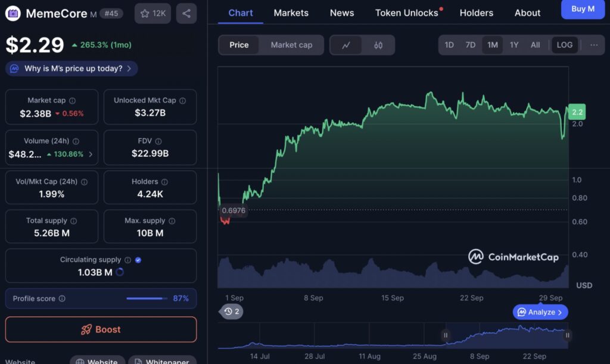This screenshot has height=364, width=610.
Task: Set chart range to 7D
Action: click(471, 45)
